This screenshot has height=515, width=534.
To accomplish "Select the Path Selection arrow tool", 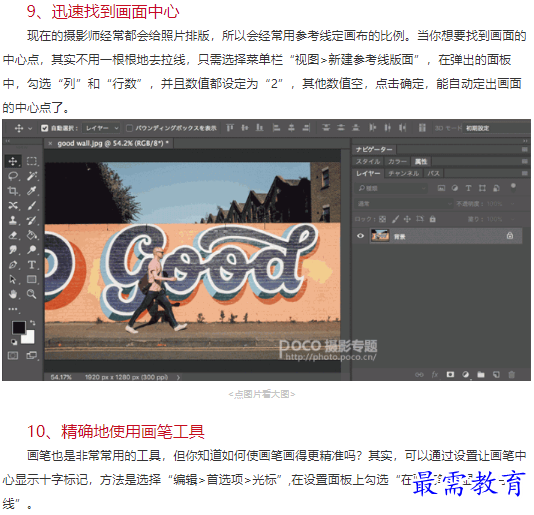I will [13, 279].
